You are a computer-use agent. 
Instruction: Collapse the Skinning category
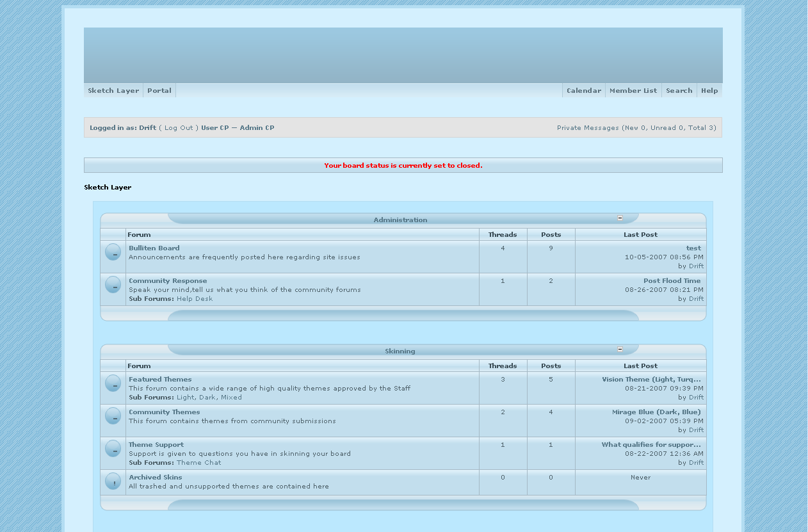pyautogui.click(x=620, y=350)
